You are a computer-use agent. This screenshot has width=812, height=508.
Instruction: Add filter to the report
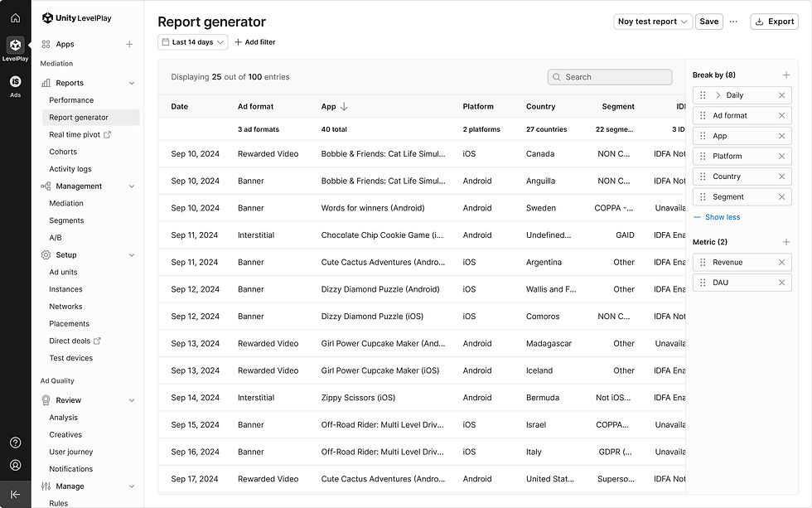coord(255,42)
